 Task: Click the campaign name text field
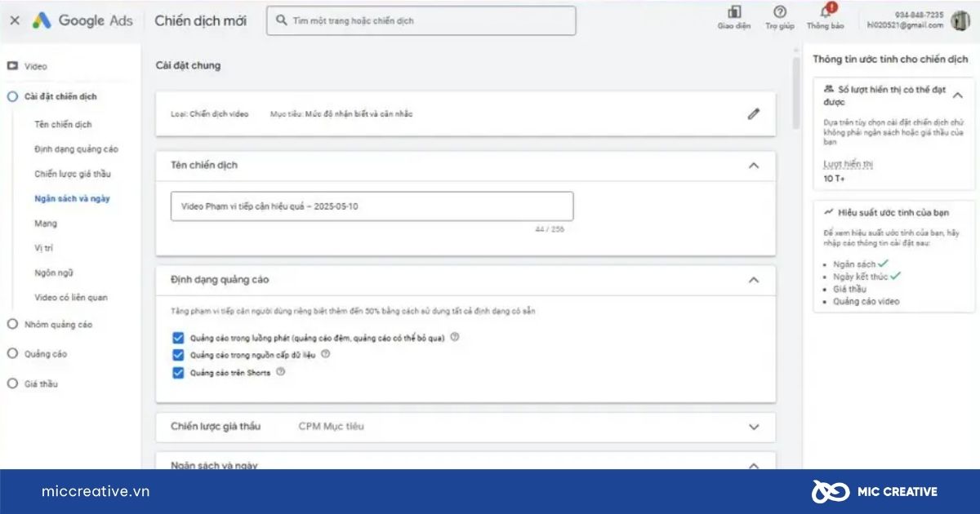tap(372, 206)
